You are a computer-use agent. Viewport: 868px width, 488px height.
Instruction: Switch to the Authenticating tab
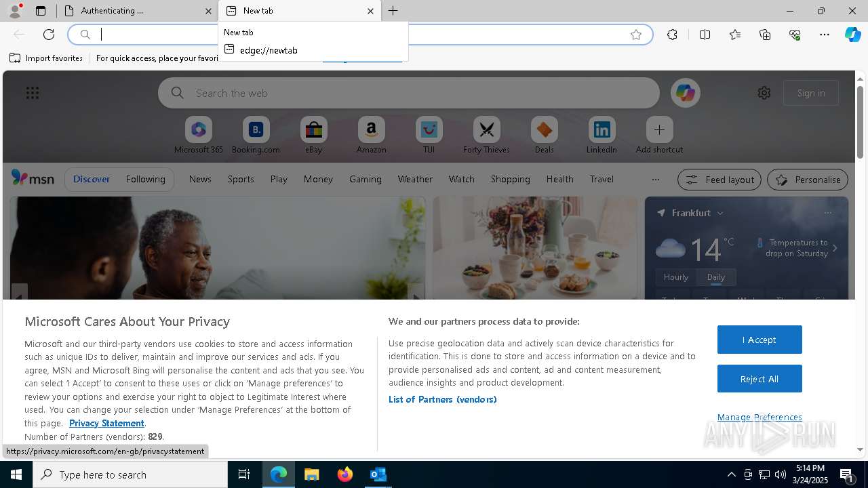point(138,11)
